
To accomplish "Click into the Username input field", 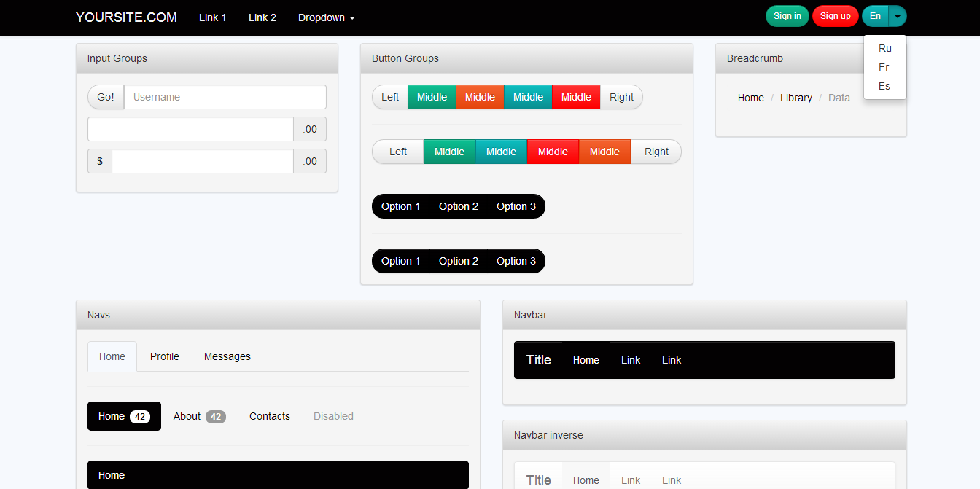I will tap(225, 97).
